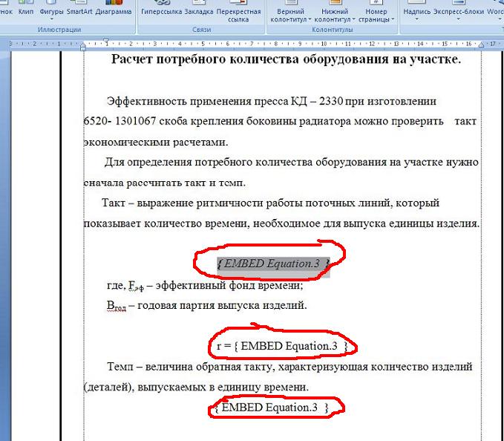This screenshot has width=504, height=441.
Task: Select the highlighted EMBED Equation.3 field
Action: tap(273, 264)
